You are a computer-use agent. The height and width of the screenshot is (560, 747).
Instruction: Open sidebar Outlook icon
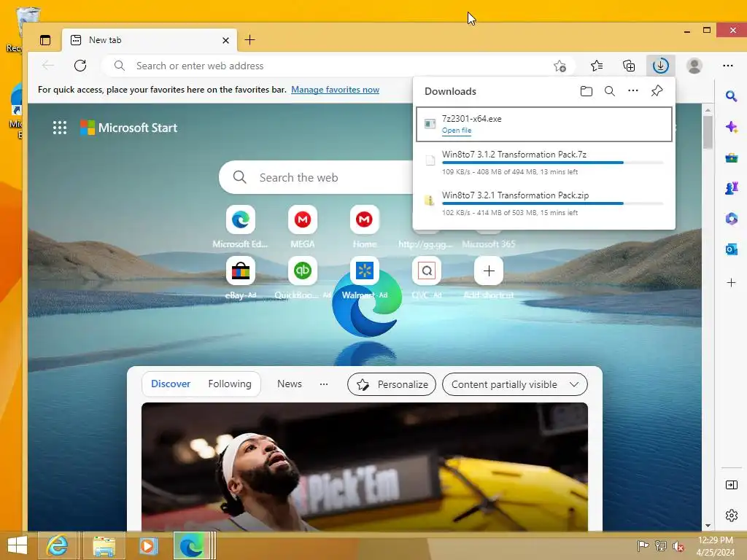click(731, 249)
